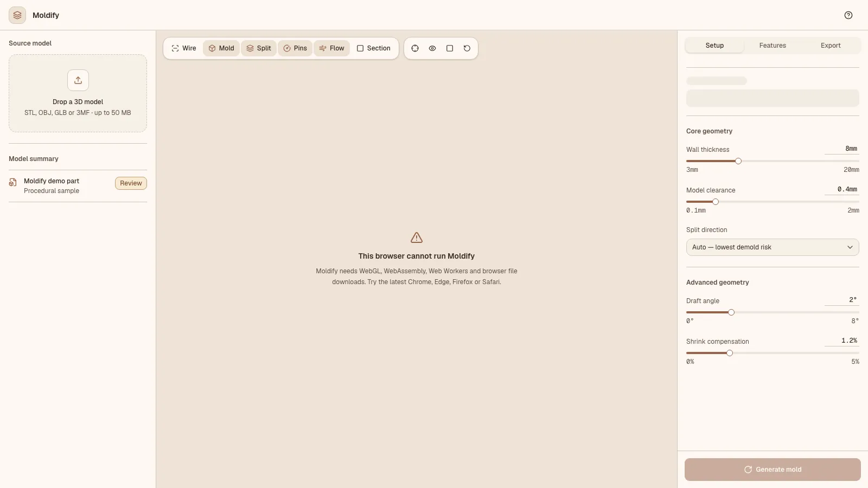Click the Draft angle 2° value field
Image resolution: width=868 pixels, height=488 pixels.
pyautogui.click(x=842, y=300)
